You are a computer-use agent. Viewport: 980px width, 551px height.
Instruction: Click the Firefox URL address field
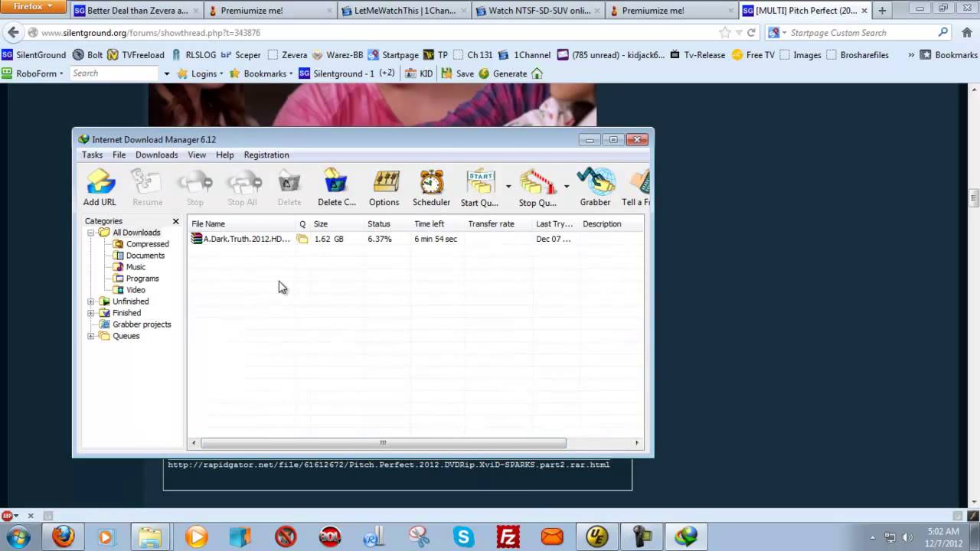click(375, 33)
